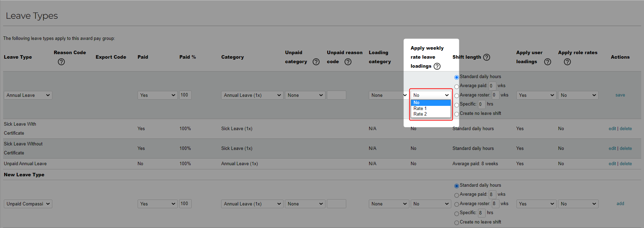
Task: Focus Unpaid reason code field in Annual Leave row
Action: (x=337, y=95)
